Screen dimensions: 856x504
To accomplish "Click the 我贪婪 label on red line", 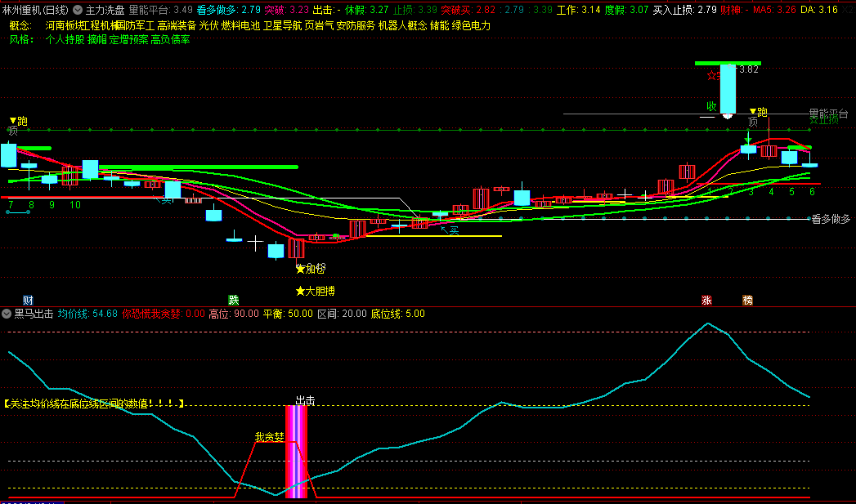I will tap(270, 437).
